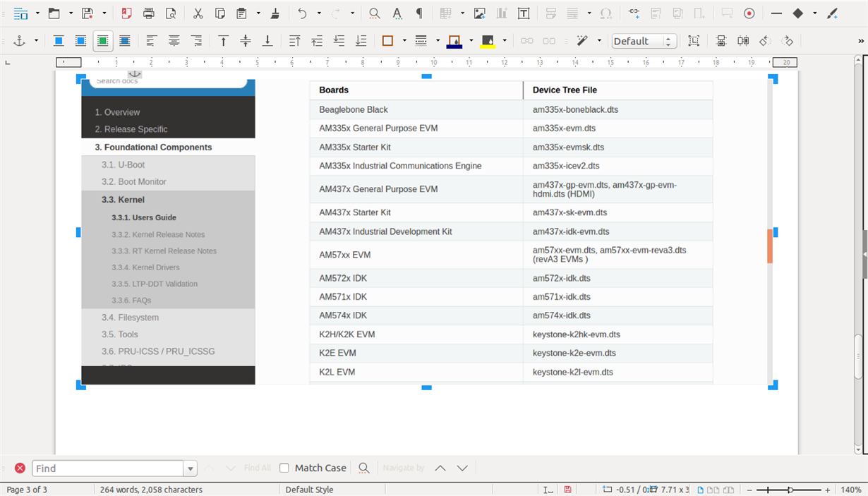Run the spelling check icon
The height and width of the screenshot is (496, 868).
pos(397,13)
